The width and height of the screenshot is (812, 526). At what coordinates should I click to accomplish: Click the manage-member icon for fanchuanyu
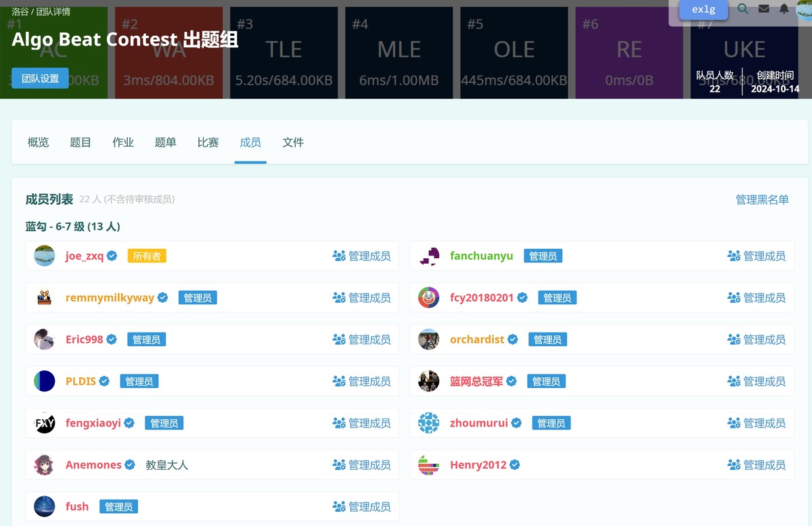(734, 256)
